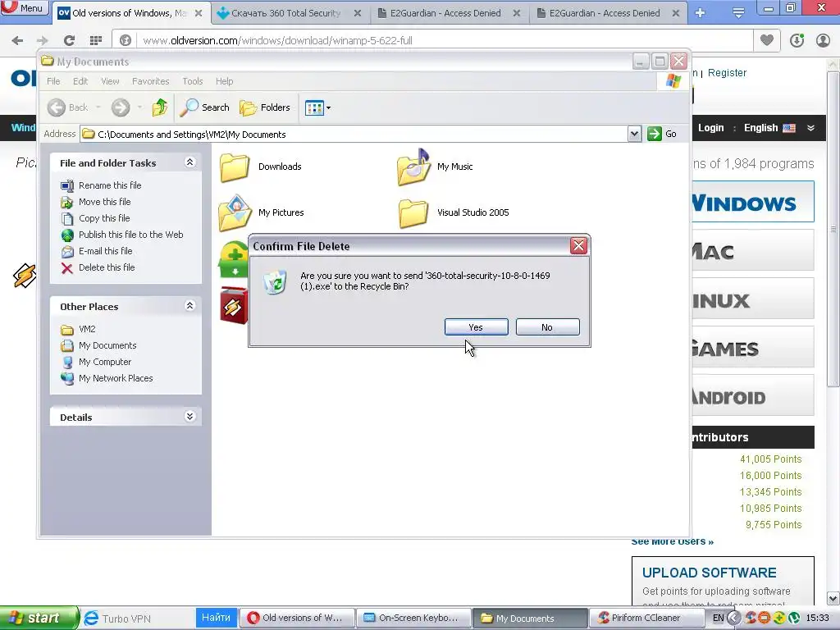Screen dimensions: 840x630
Task: Open the Edit menu in My Documents
Action: (x=80, y=81)
